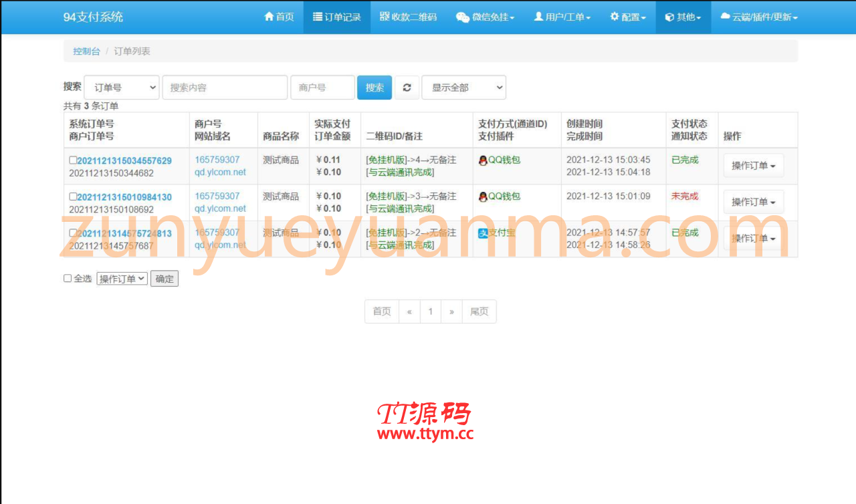Check the box for order 2021121315010984130
This screenshot has height=504, width=856.
click(x=73, y=197)
